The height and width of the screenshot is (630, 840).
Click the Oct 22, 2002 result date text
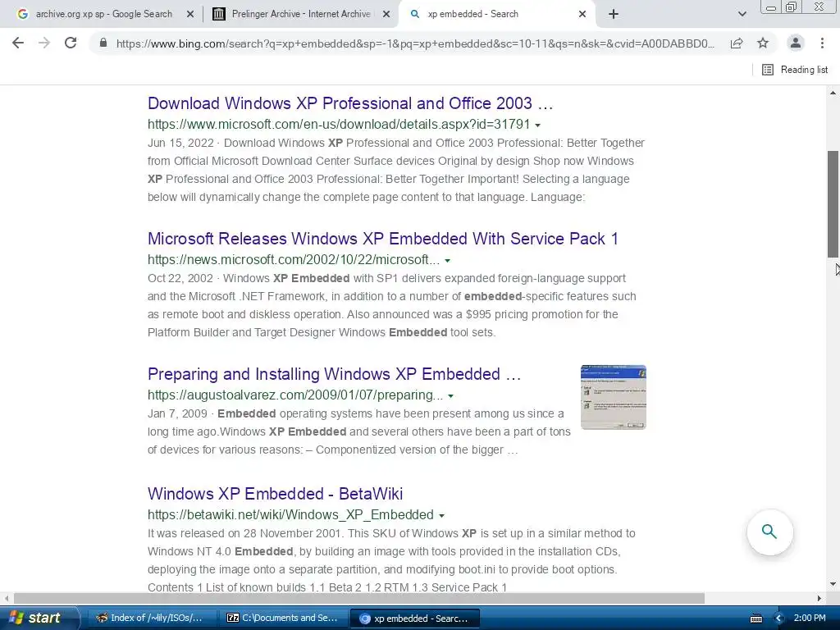(x=180, y=279)
